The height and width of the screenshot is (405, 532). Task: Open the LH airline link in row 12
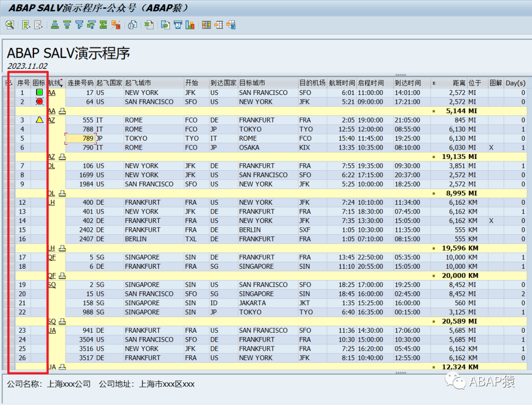(x=51, y=202)
